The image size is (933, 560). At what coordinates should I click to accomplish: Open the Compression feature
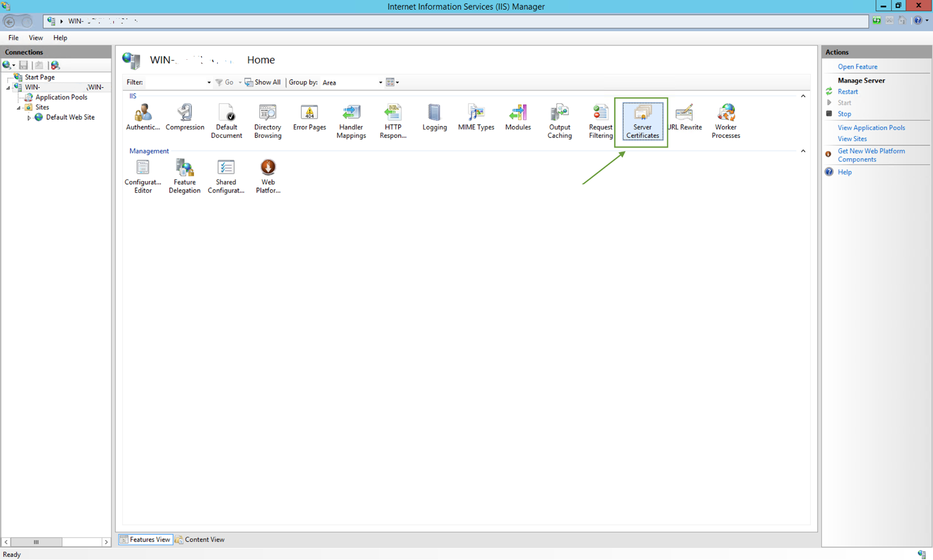pos(185,117)
